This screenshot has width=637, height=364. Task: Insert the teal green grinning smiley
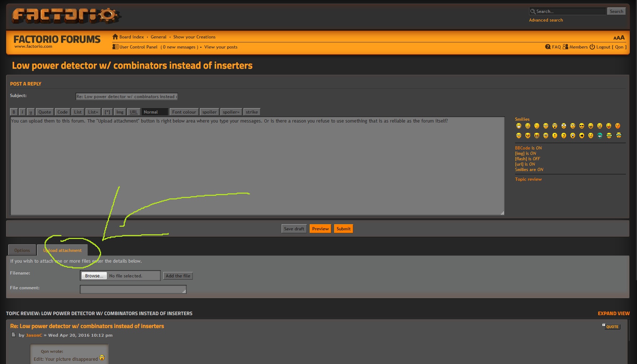click(600, 135)
